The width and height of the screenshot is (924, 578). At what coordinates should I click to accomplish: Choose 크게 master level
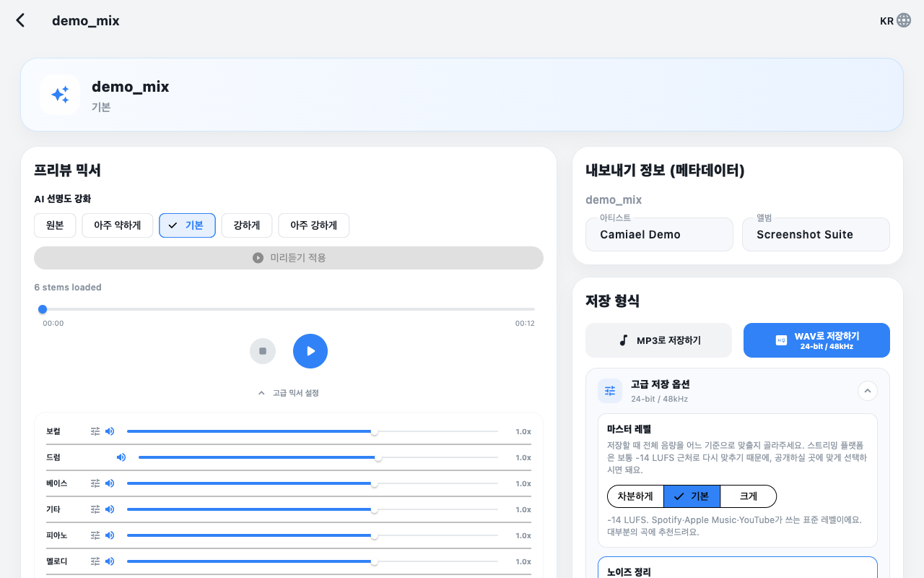(x=749, y=496)
